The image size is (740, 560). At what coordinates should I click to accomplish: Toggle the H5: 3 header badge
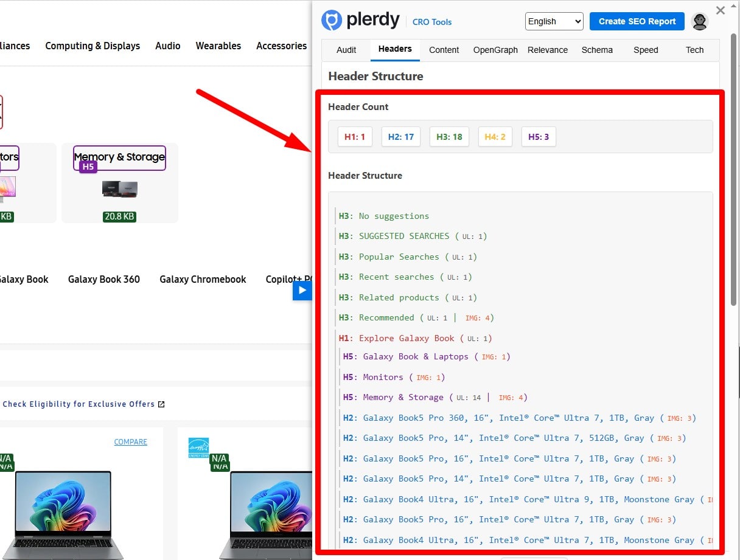[x=539, y=137]
